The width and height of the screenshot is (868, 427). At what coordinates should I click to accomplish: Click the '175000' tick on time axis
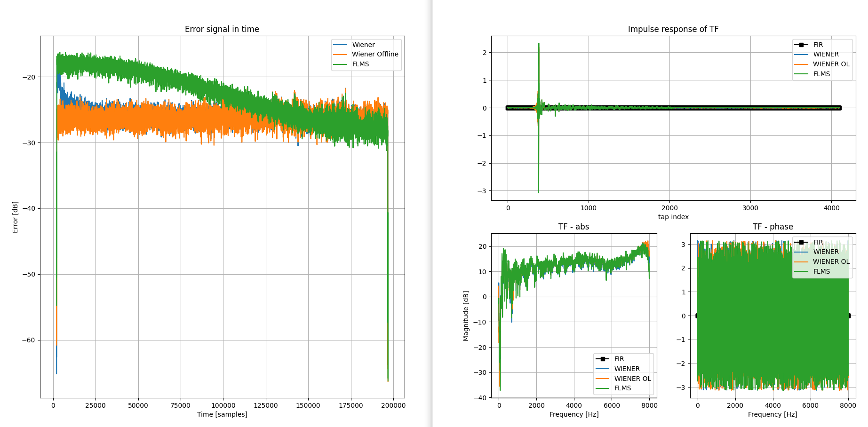click(351, 405)
